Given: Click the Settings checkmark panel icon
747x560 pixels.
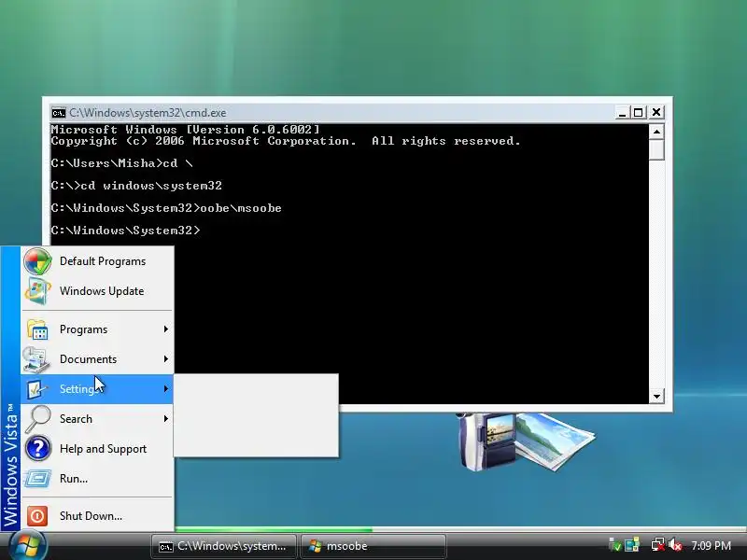Looking at the screenshot, I should [36, 389].
